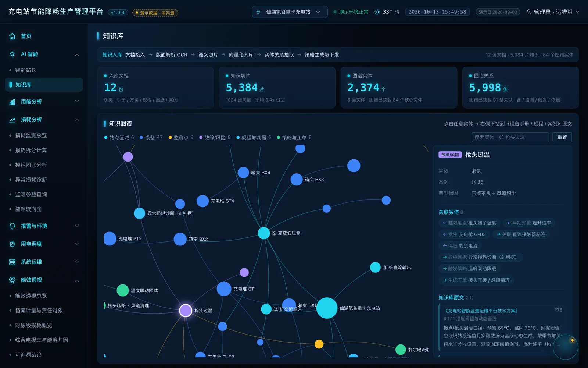Viewport: 588px width, 368px height.
Task: Click the 能效透视 icon
Action: click(12, 280)
